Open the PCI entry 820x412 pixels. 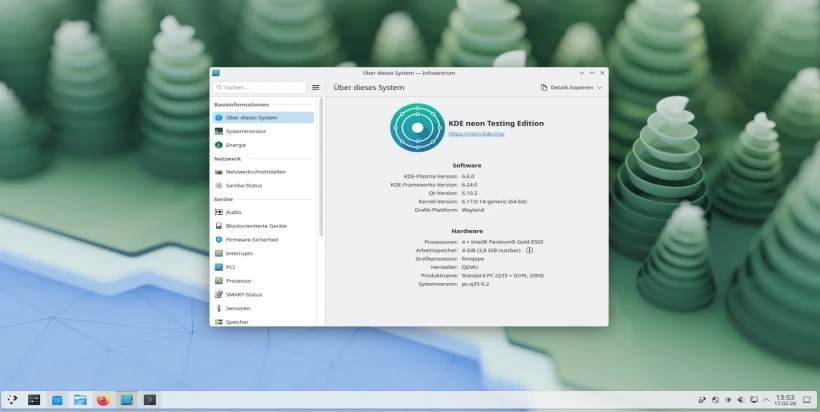(263, 267)
